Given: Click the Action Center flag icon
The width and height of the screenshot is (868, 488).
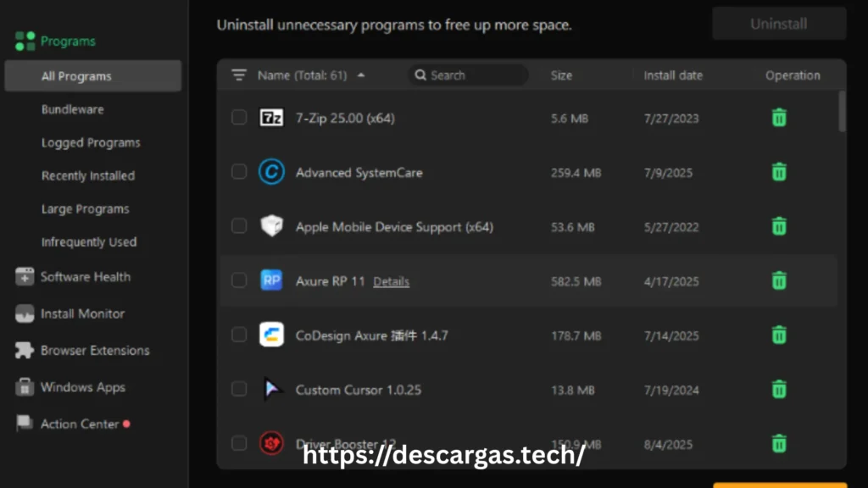Looking at the screenshot, I should click(x=25, y=424).
